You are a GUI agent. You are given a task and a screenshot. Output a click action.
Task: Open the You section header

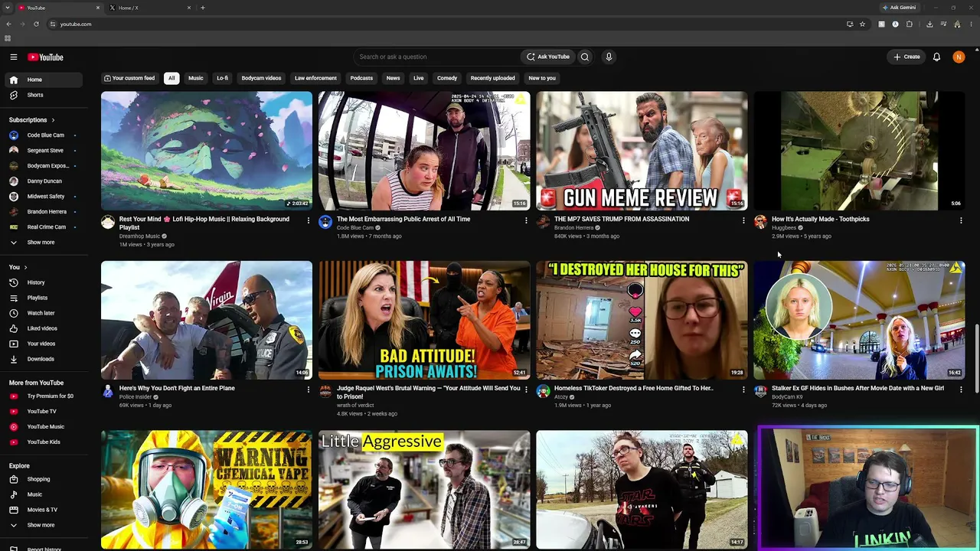[18, 267]
